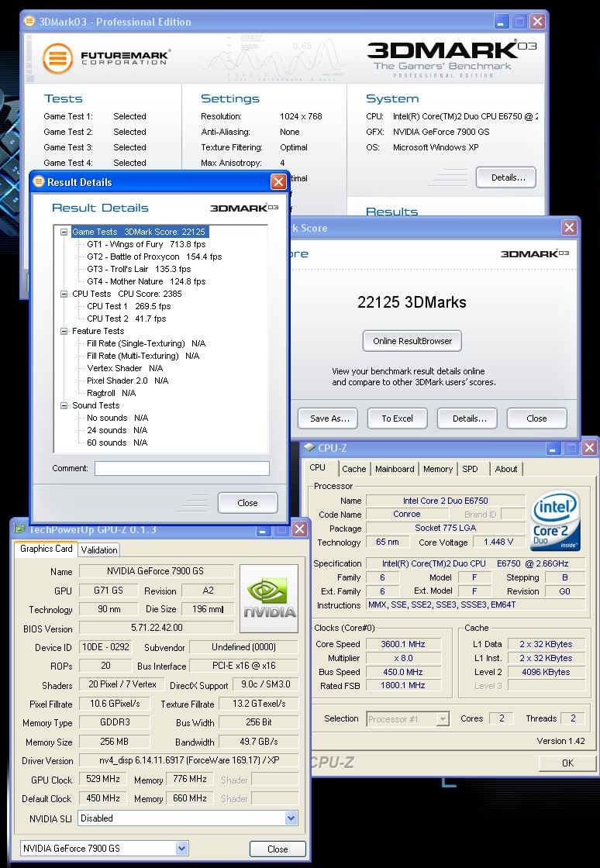Click the BIOS Version 5.71.22.42.00 field
The height and width of the screenshot is (868, 600).
coord(157,628)
